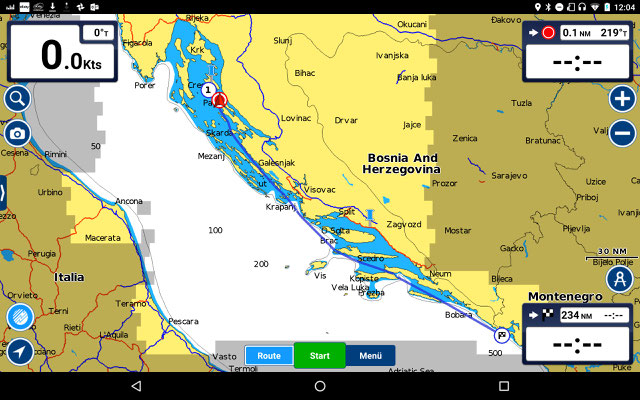Click the Mostar city label
The image size is (640, 400).
point(458,231)
